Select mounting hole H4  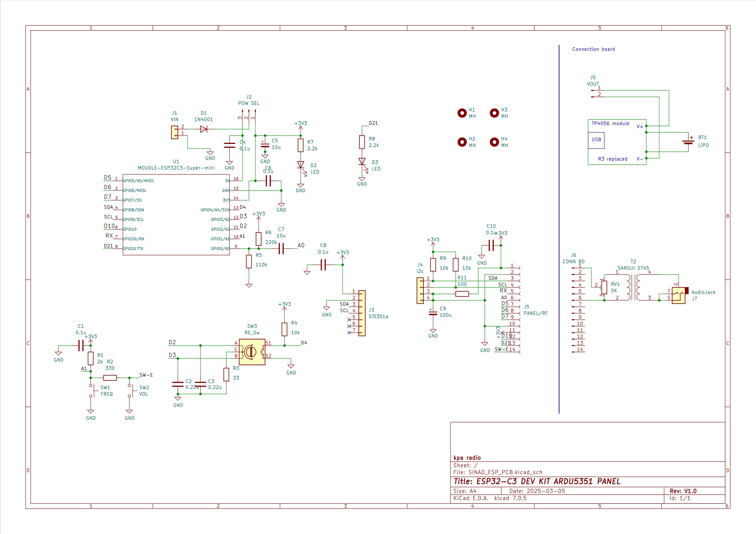tap(495, 142)
